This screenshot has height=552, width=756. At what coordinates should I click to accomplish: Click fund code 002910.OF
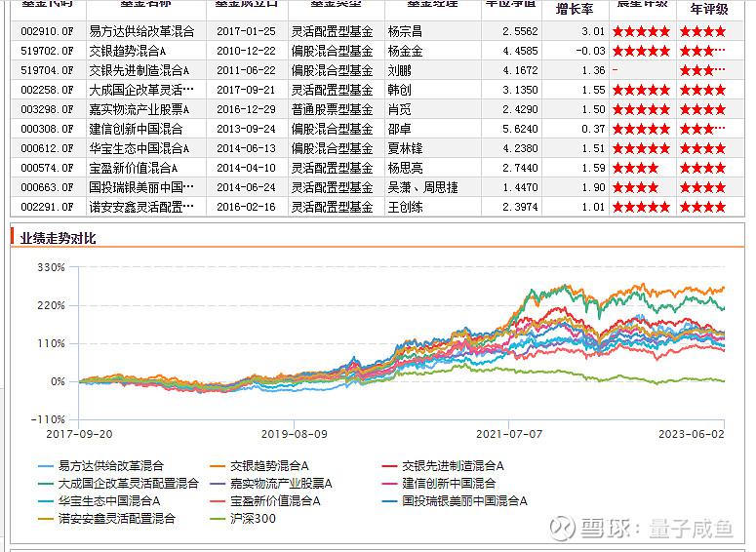[47, 32]
